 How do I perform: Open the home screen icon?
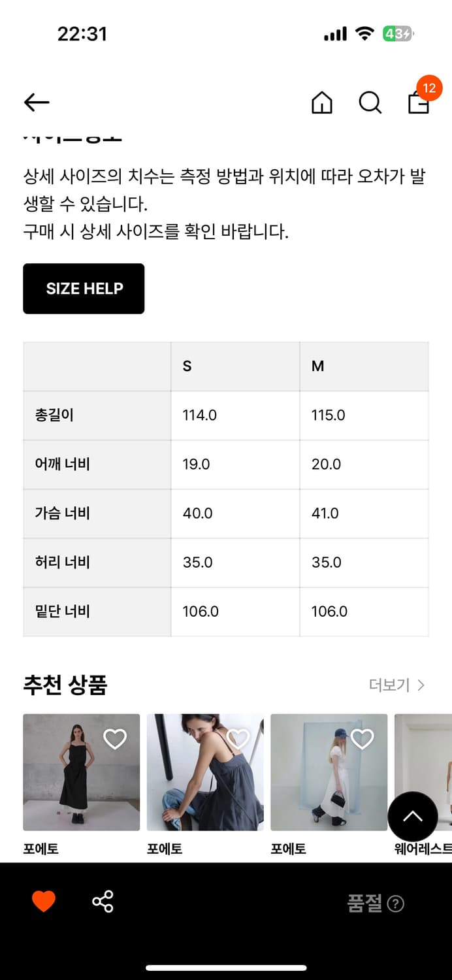tap(321, 102)
